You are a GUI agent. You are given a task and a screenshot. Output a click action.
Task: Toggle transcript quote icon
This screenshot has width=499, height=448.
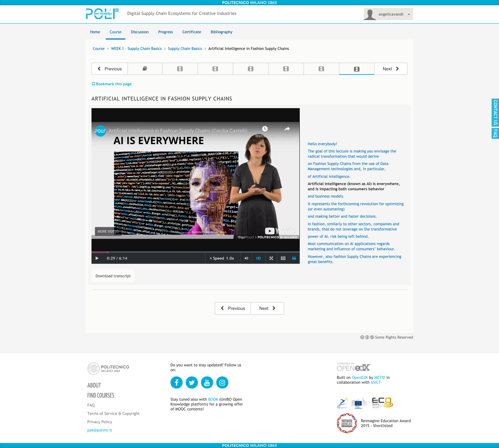click(294, 258)
